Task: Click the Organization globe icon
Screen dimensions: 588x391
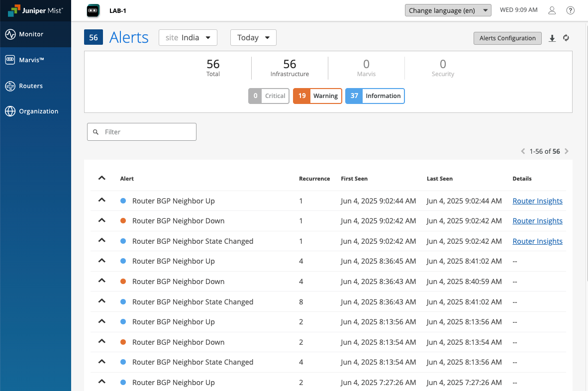Action: click(x=10, y=111)
